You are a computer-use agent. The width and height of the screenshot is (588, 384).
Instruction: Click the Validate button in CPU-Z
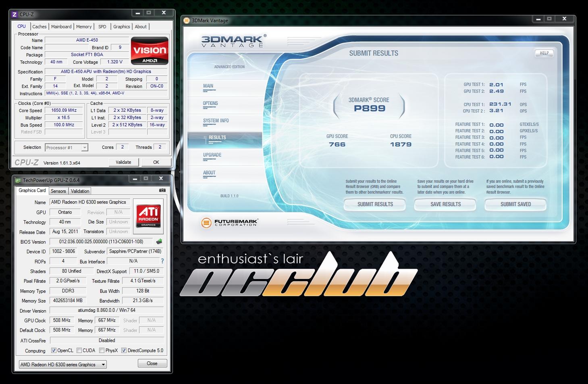tap(123, 162)
